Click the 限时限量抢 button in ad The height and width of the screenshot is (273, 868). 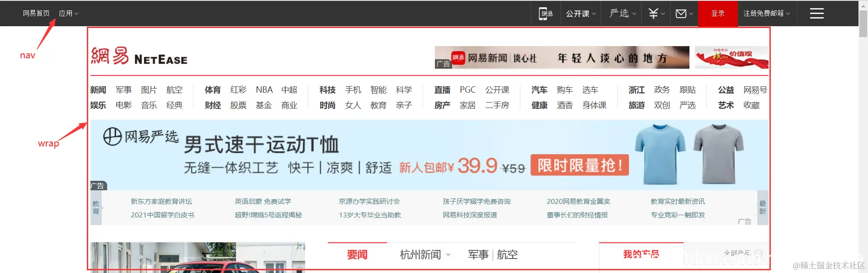pos(580,165)
